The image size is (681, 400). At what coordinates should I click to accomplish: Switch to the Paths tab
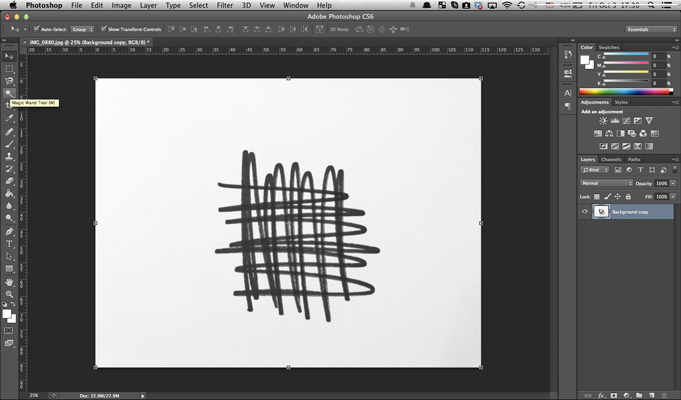634,159
